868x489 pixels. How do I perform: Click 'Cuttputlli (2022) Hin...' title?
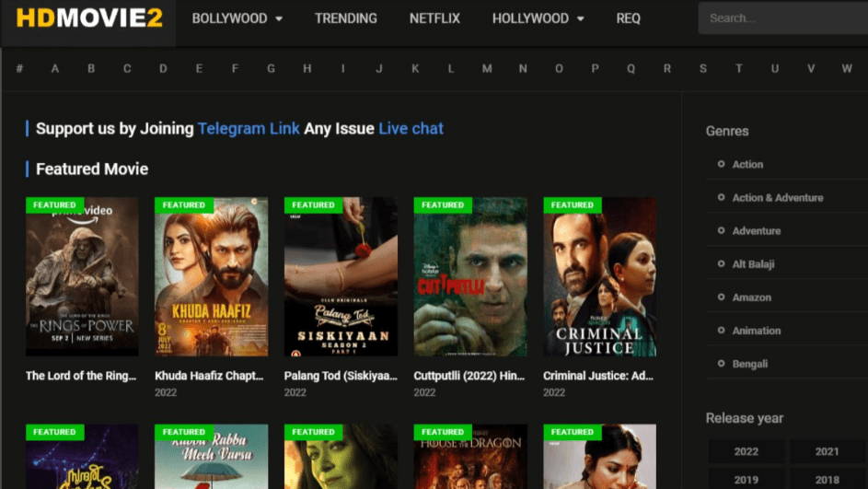[469, 376]
